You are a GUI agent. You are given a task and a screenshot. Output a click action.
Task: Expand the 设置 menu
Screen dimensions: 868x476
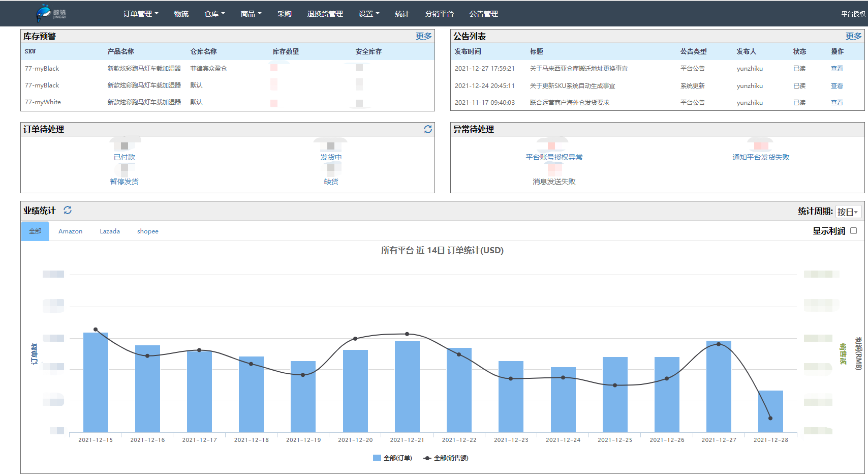369,14
